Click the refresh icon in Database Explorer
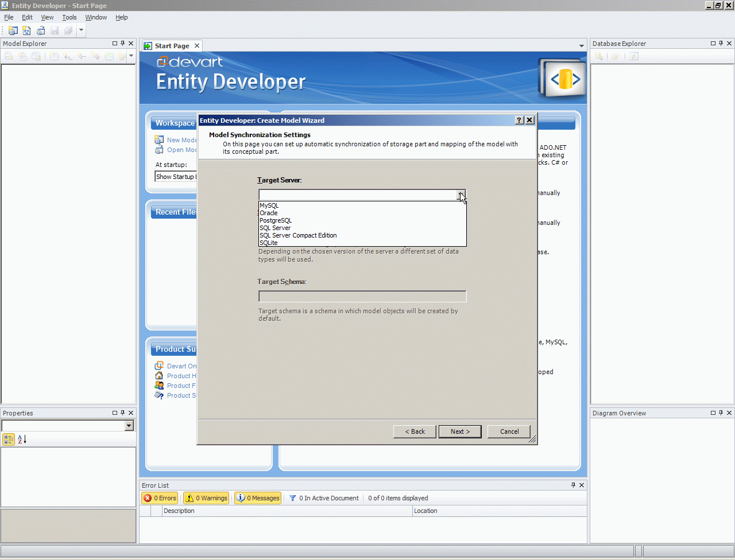The image size is (735, 560). [634, 56]
